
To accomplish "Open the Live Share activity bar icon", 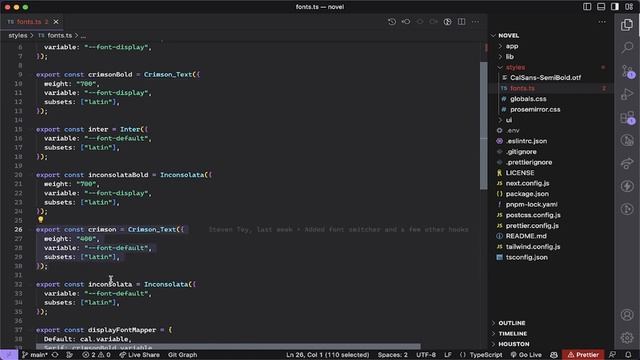I will 627,163.
